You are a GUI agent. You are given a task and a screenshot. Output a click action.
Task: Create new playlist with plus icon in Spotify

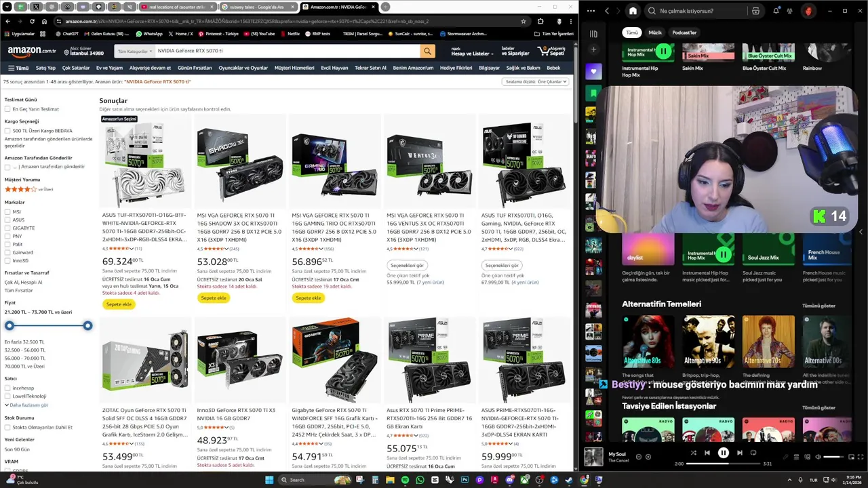(593, 49)
